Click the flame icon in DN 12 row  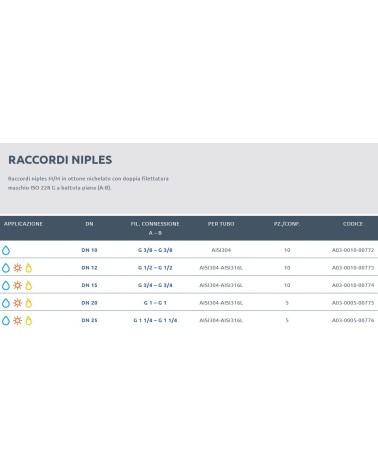click(29, 268)
